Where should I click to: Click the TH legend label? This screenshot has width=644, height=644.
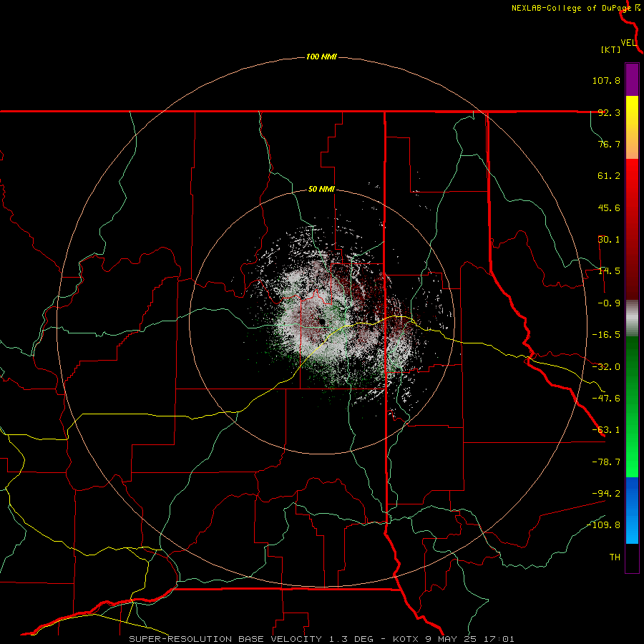coord(615,557)
